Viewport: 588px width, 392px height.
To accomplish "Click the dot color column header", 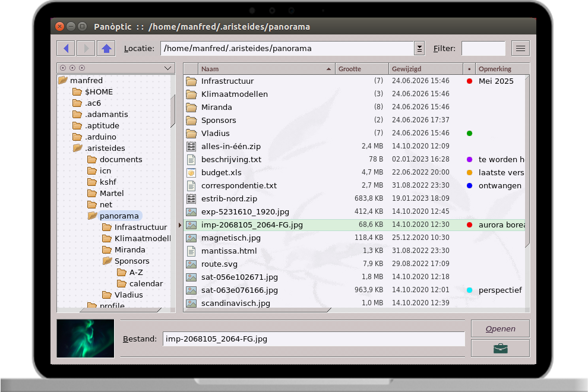I will coord(469,69).
